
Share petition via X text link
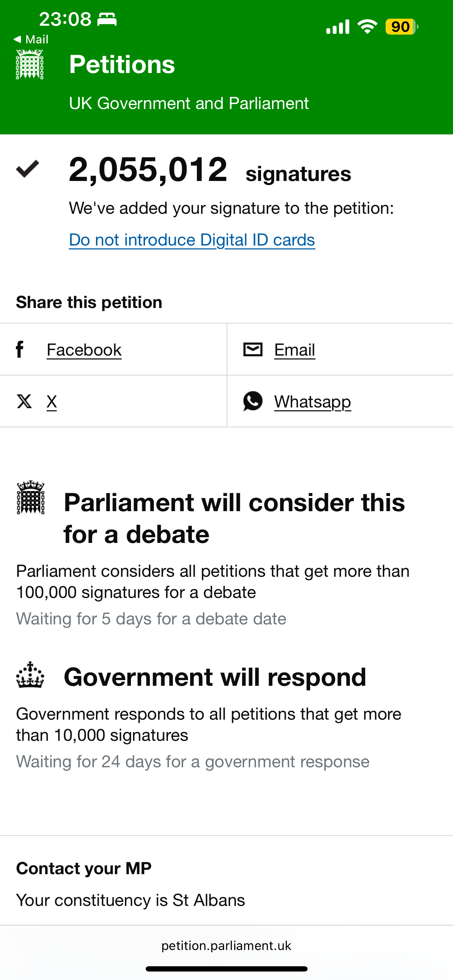pos(52,402)
